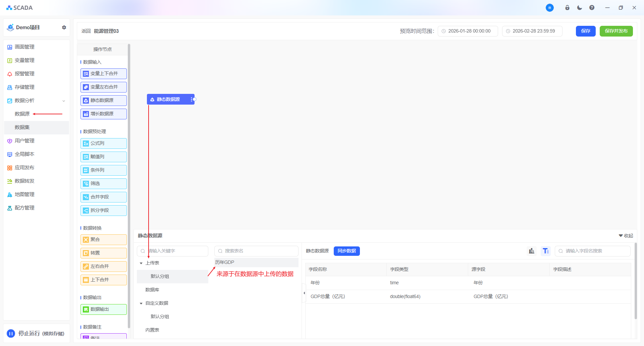Open 数据源 in the sidebar menu
Image resolution: width=644 pixels, height=346 pixels.
[22, 114]
